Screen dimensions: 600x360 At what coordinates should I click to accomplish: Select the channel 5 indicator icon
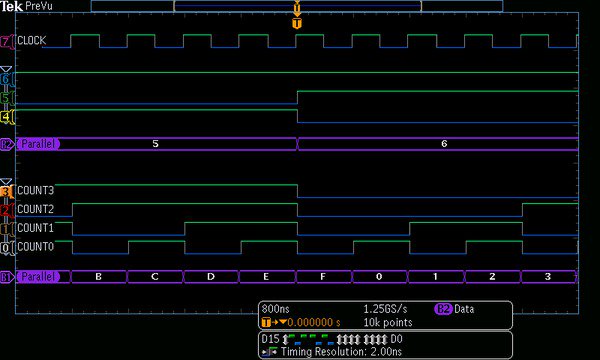point(6,98)
